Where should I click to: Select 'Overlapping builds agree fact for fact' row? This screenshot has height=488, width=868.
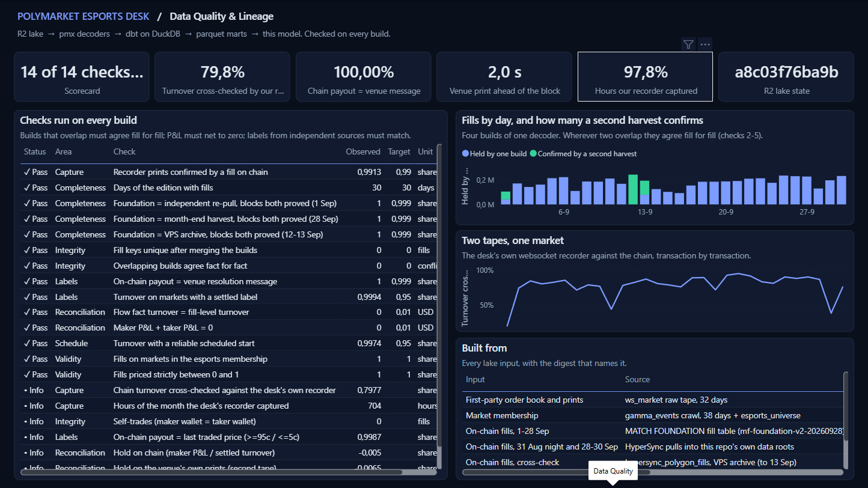tap(228, 266)
